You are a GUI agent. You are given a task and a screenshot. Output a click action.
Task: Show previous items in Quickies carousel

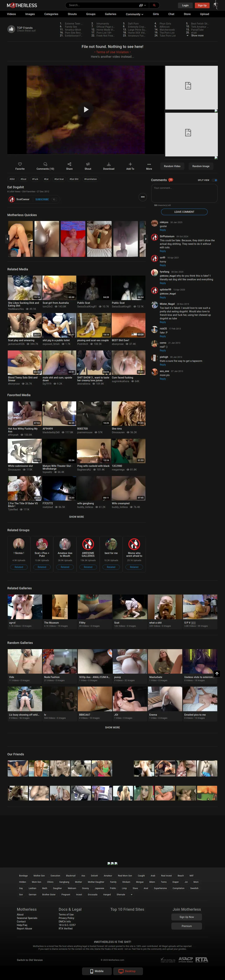[x=7, y=239]
